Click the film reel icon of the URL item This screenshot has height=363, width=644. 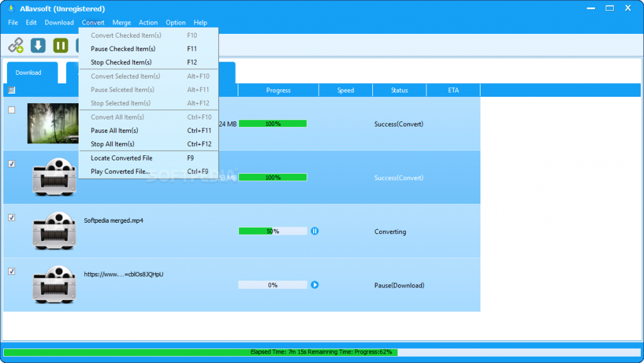coord(54,284)
